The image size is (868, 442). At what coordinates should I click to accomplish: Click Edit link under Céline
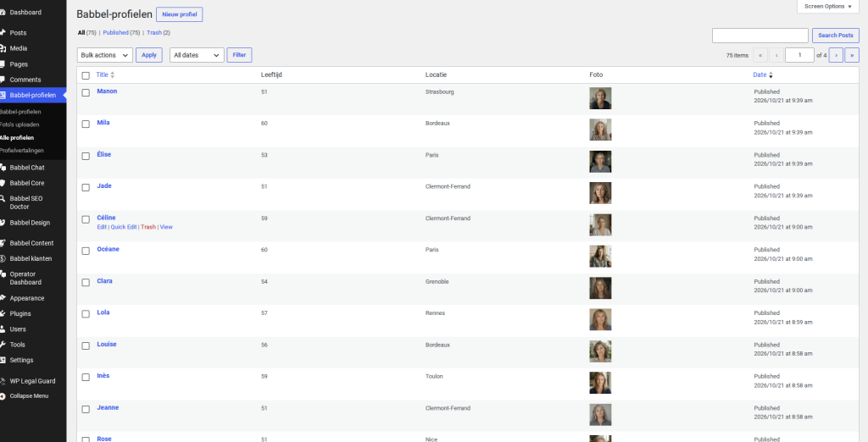(102, 227)
